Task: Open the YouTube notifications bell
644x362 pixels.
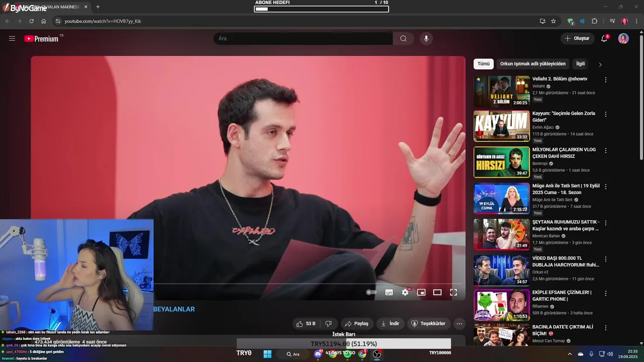Action: click(x=605, y=39)
